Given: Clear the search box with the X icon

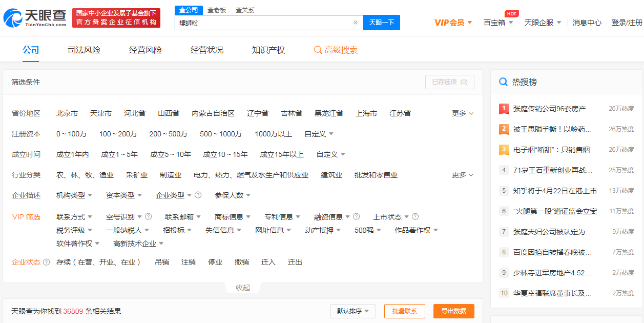Looking at the screenshot, I should (x=356, y=23).
